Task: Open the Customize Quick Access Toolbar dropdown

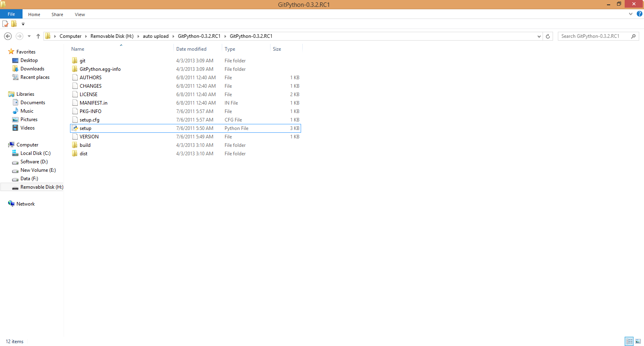Action: tap(23, 24)
